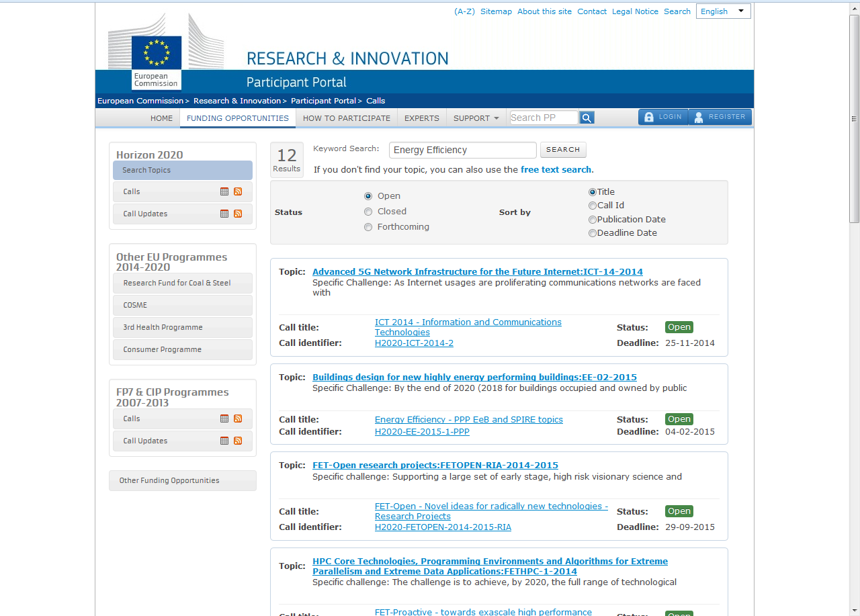Open FP7 & CIP Call Updates RSS icon

[x=238, y=441]
